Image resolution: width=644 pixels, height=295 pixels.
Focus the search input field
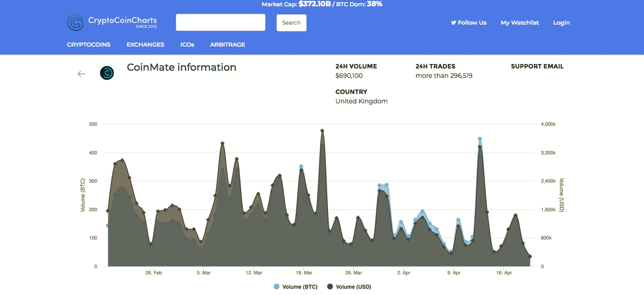coord(221,22)
